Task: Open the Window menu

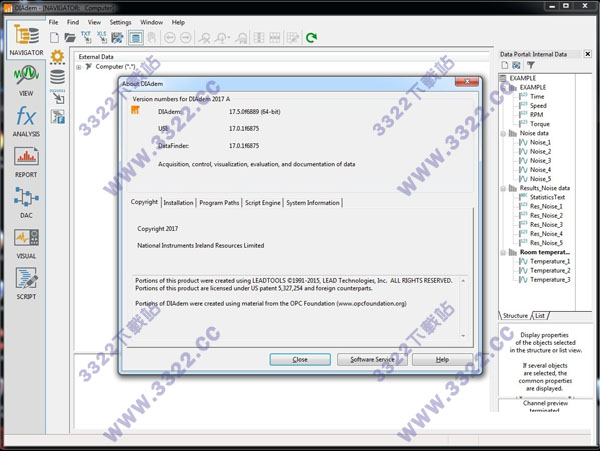Action: click(151, 22)
